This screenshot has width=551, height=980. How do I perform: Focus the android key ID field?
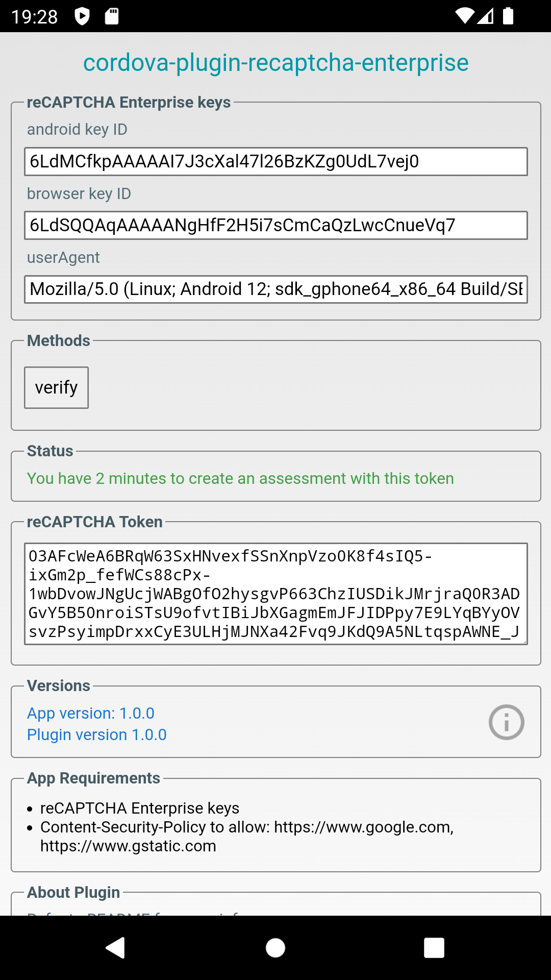point(275,161)
